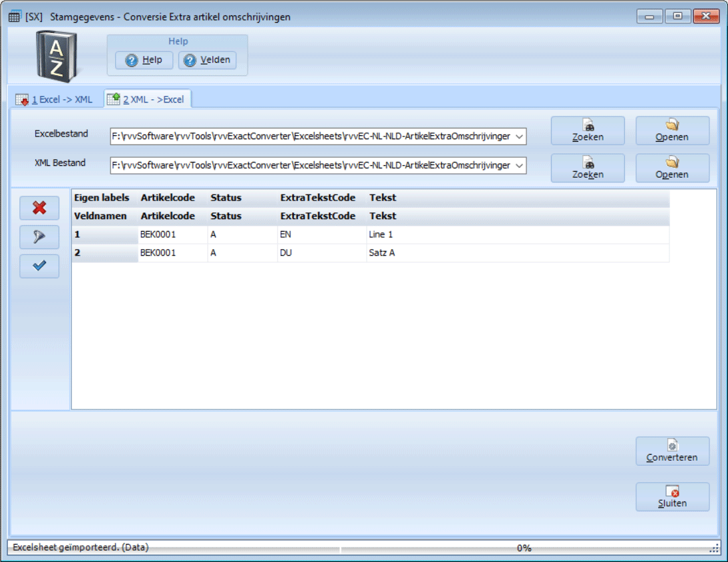Screen dimensions: 728x562
Task: Click Openen for the Excelbestand
Action: (x=672, y=131)
